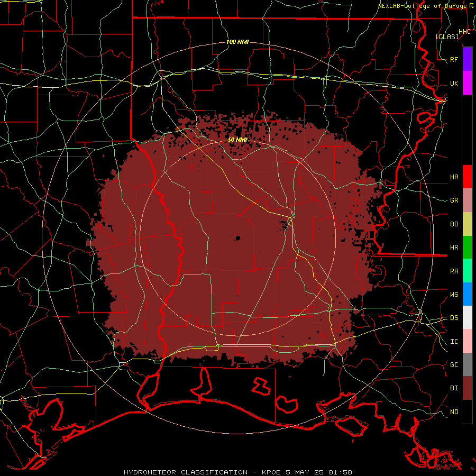
Task: Pick the RA light-green legend swatch
Action: (x=467, y=271)
